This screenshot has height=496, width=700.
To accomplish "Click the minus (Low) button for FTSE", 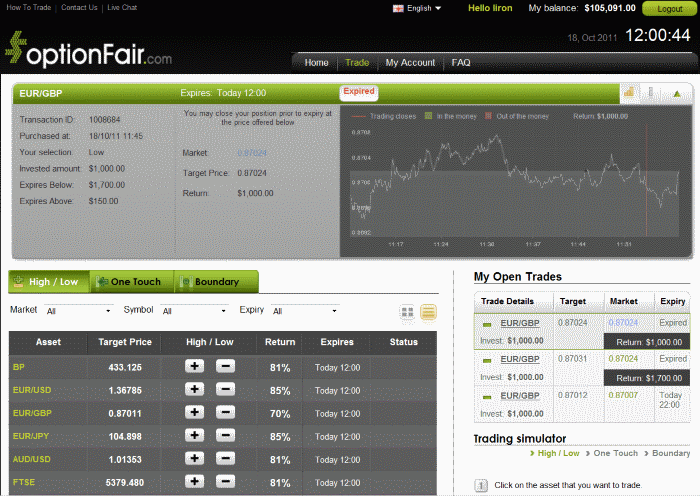I will coord(225,482).
